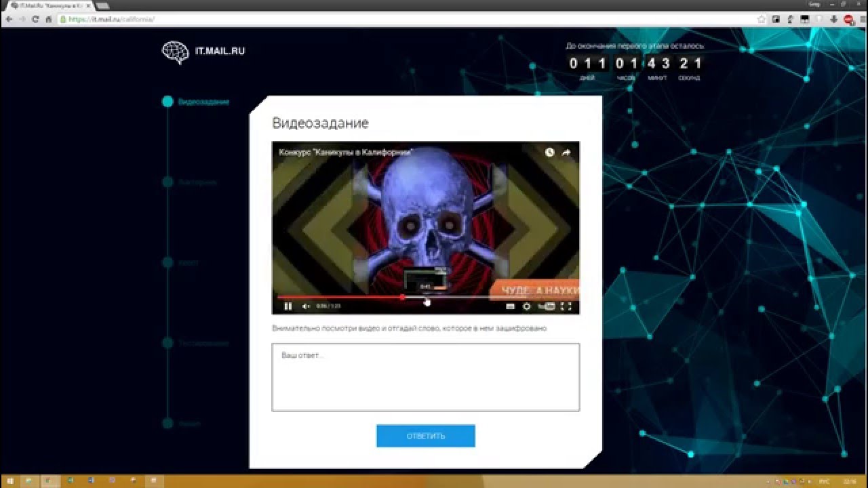Image resolution: width=868 pixels, height=488 pixels.
Task: Click the Watch later clock icon
Action: [549, 152]
